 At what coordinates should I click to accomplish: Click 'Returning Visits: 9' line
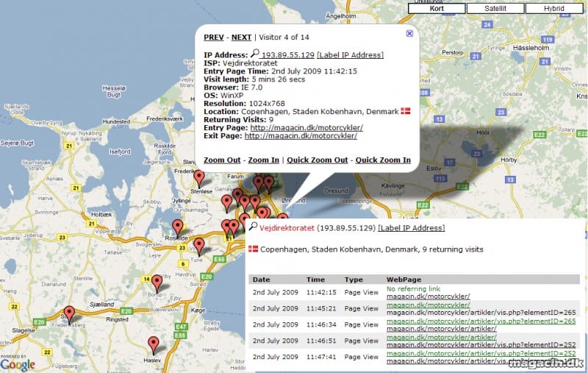pos(238,120)
